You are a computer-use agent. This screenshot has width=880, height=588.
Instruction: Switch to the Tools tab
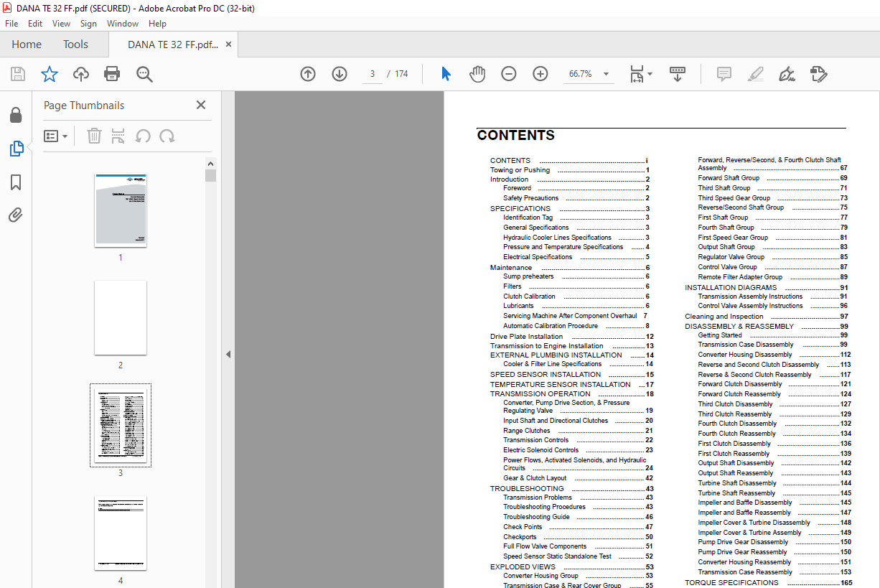point(75,44)
